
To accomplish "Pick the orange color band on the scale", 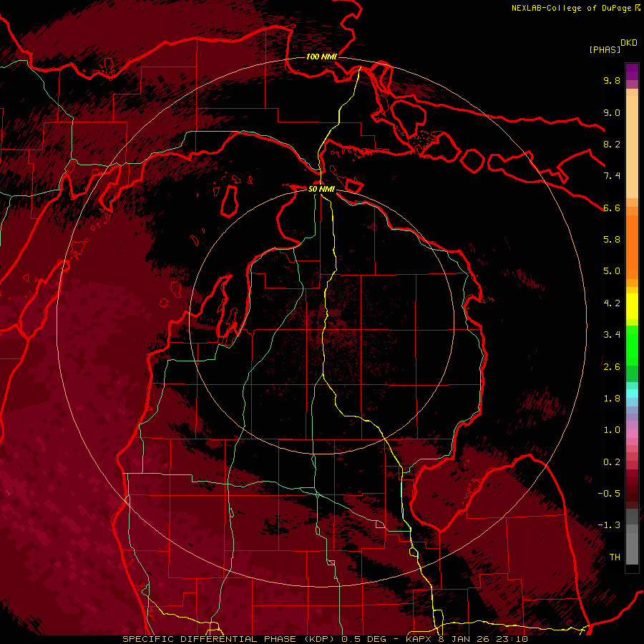I will point(632,246).
